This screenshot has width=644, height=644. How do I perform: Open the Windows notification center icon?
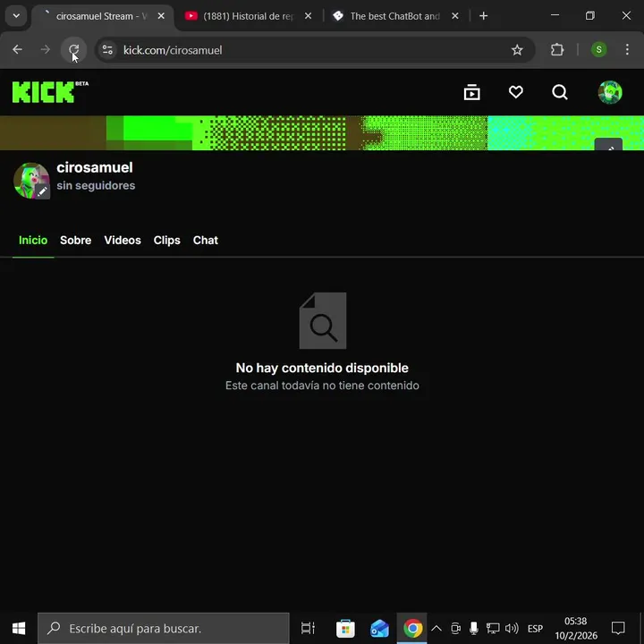(618, 629)
